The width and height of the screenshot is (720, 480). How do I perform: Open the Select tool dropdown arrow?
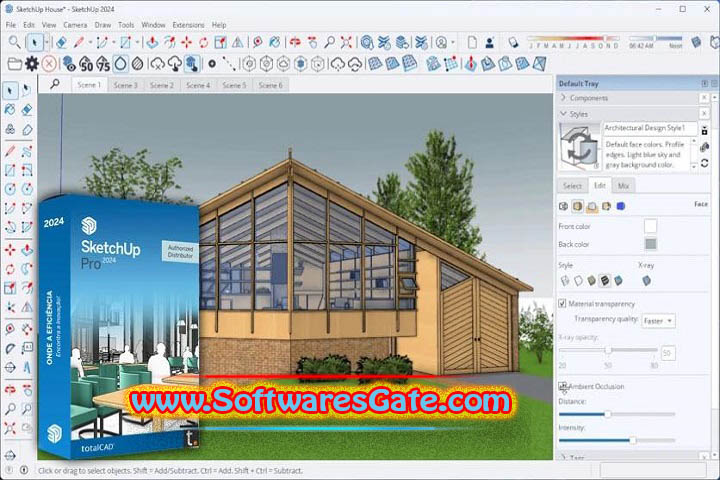coord(46,43)
